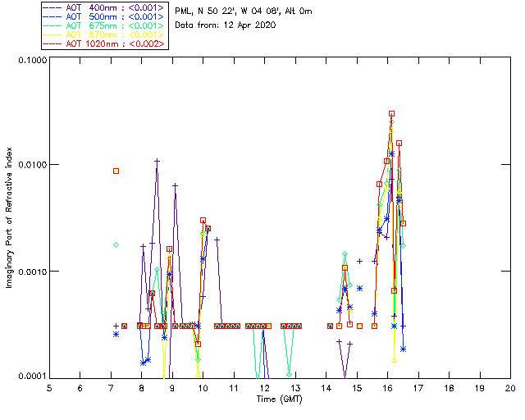Click the AOT 400nm legend entry
Screen dimensions: 525x420
click(x=104, y=7)
